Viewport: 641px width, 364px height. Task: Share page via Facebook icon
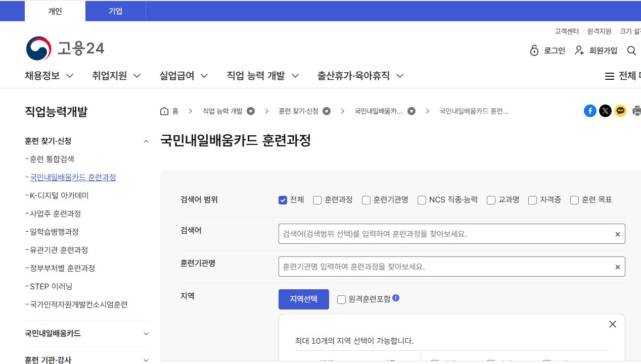[x=590, y=111]
